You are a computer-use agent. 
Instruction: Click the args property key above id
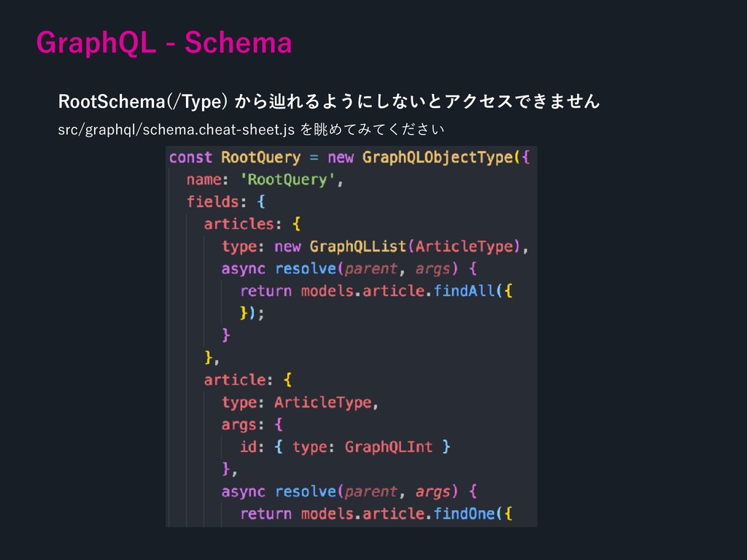[x=239, y=424]
